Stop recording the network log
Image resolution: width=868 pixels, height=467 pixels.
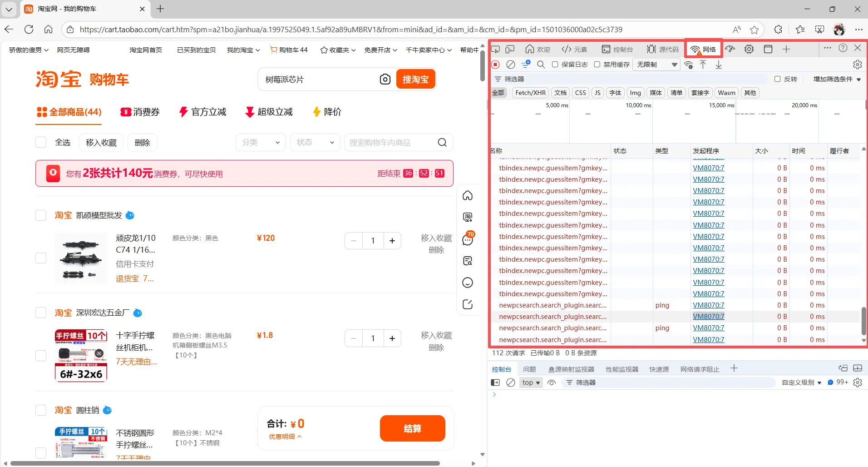pyautogui.click(x=496, y=65)
